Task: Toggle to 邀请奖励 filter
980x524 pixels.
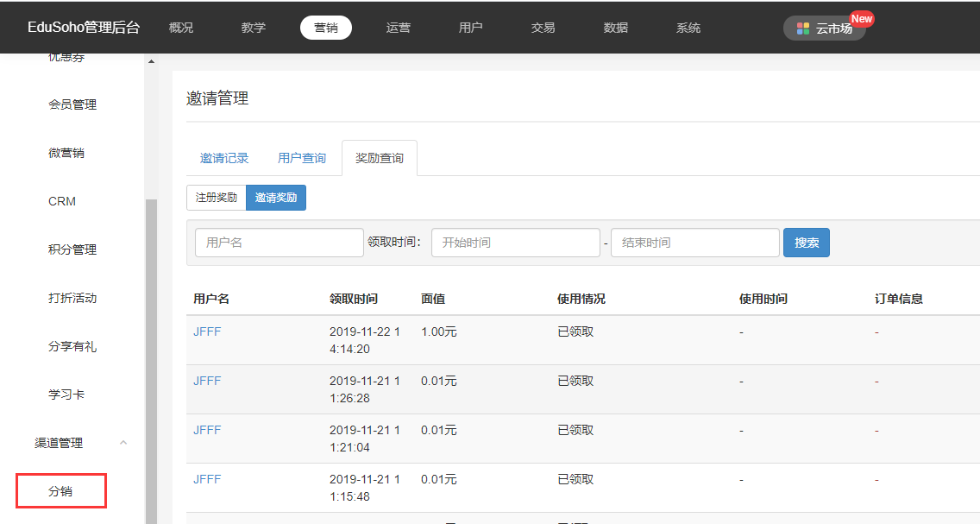Action: click(276, 198)
